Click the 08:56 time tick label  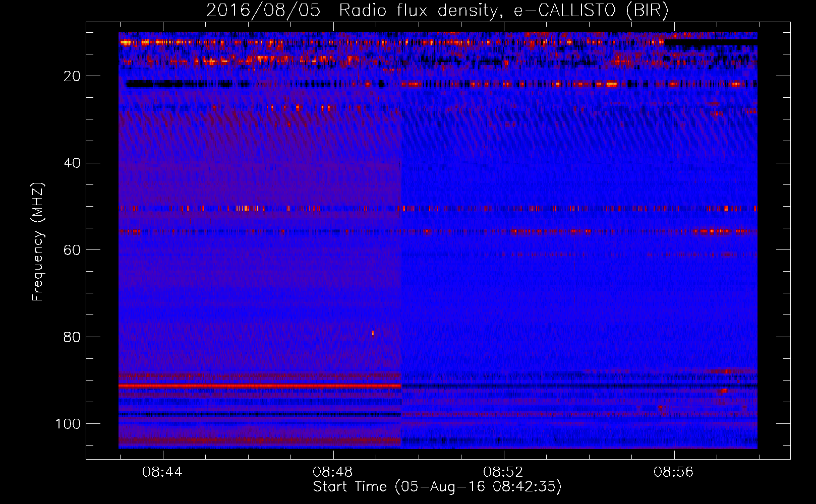(674, 472)
